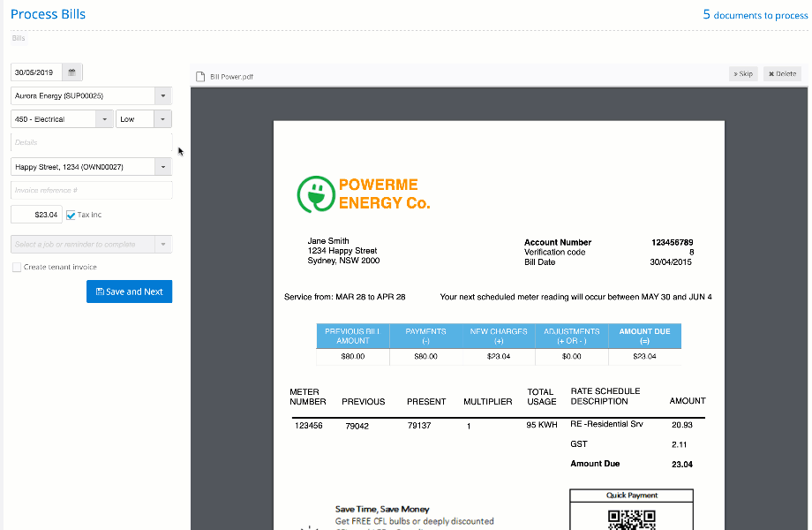812x530 pixels.
Task: Open the Low priority dropdown
Action: [x=162, y=119]
